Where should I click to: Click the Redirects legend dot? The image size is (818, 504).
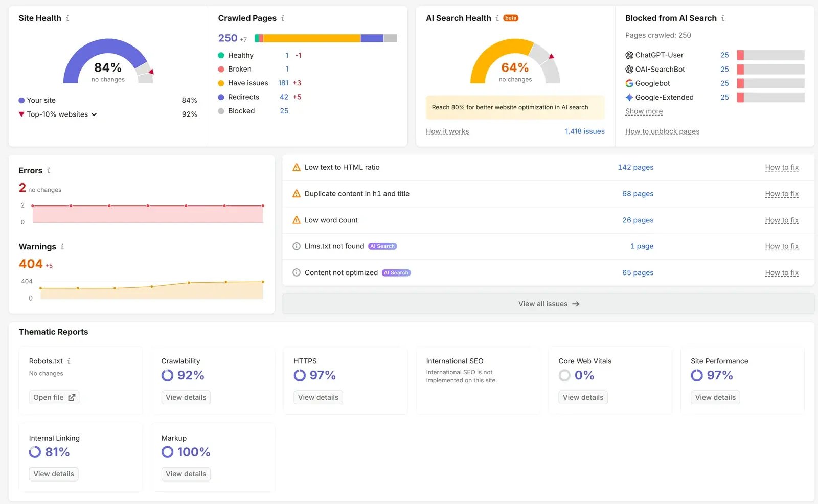pos(221,97)
